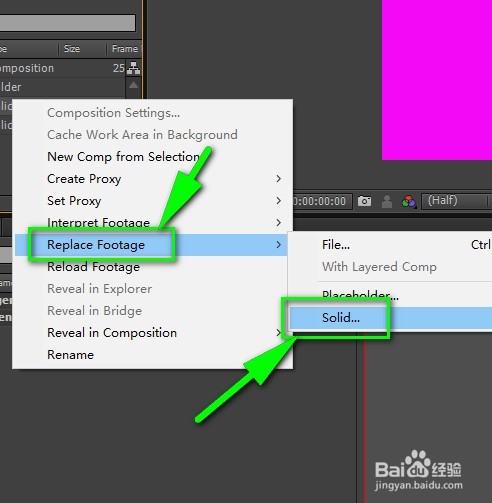Open the (Half) resolution dropdown
This screenshot has width=492, height=503.
(456, 201)
